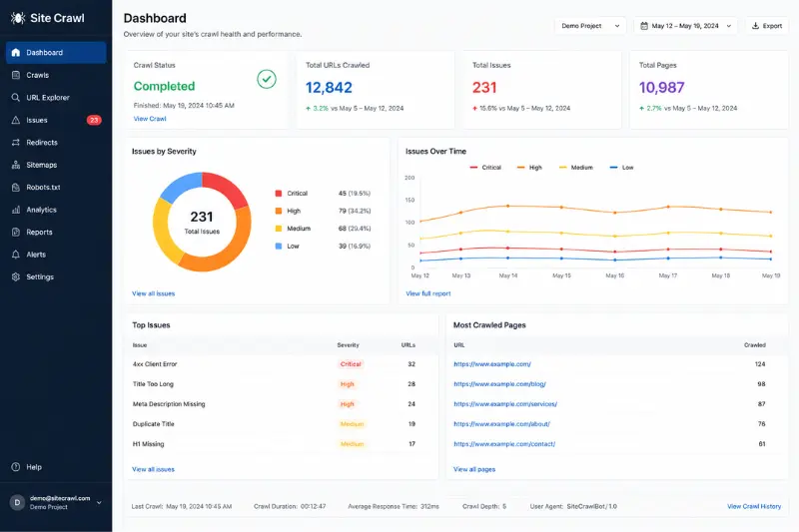Click the Total URLs Crawled value 12,842
Viewport: 799px width, 532px height.
(329, 88)
